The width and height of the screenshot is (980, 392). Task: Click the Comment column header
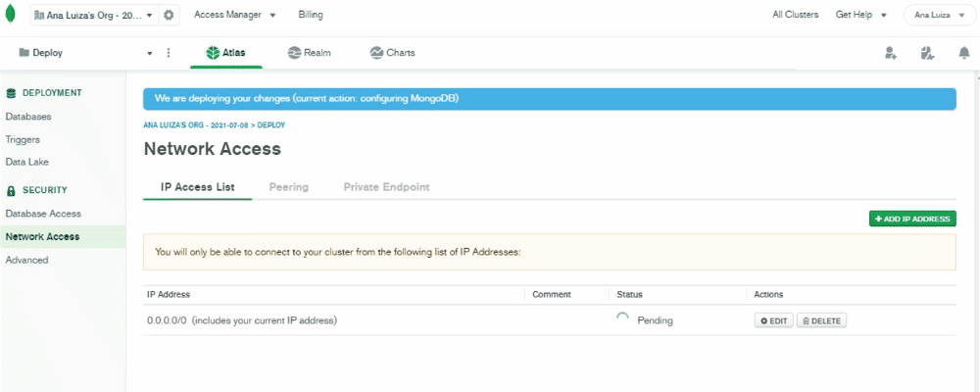(552, 294)
